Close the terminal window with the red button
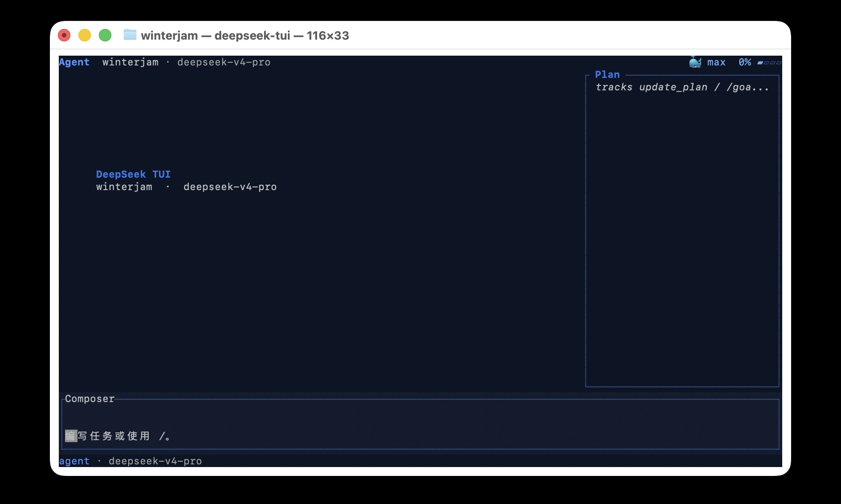841x504 pixels. click(x=64, y=35)
